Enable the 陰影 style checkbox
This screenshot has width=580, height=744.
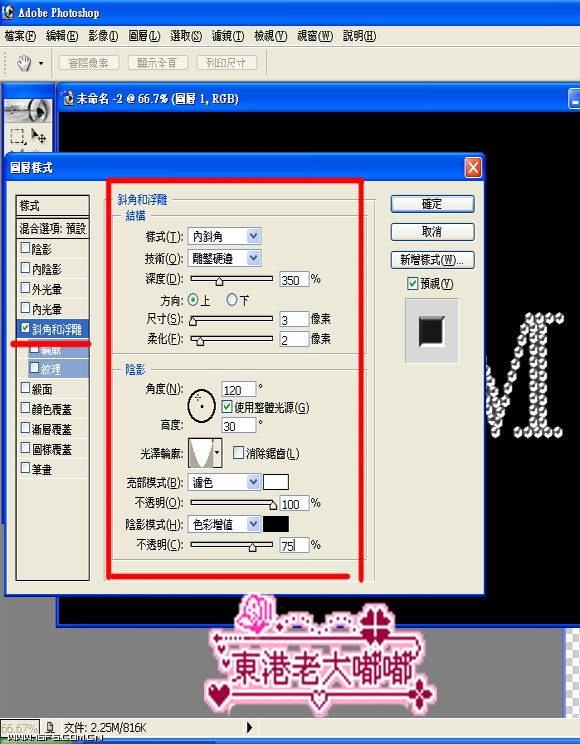(26, 248)
